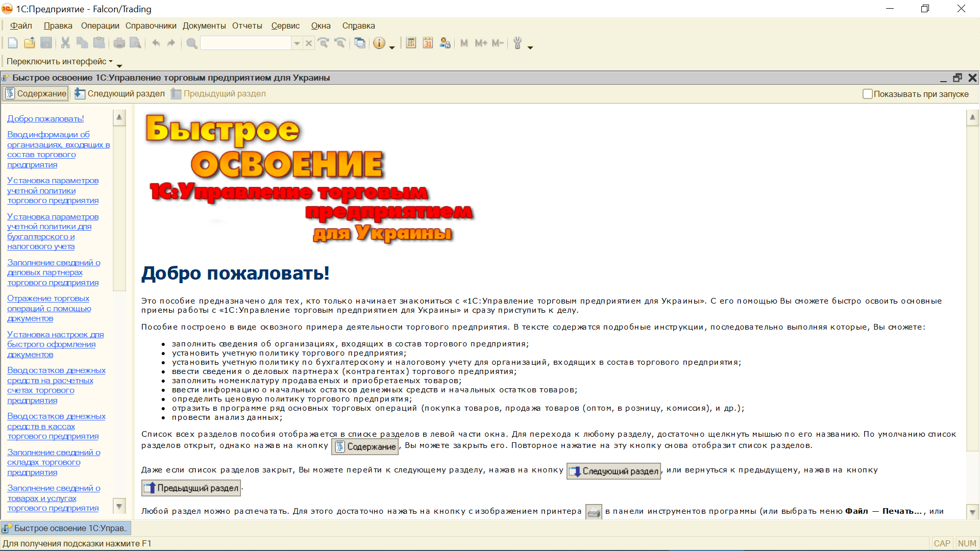Open the Справка menu
Screen dimensions: 980x551
358,26
